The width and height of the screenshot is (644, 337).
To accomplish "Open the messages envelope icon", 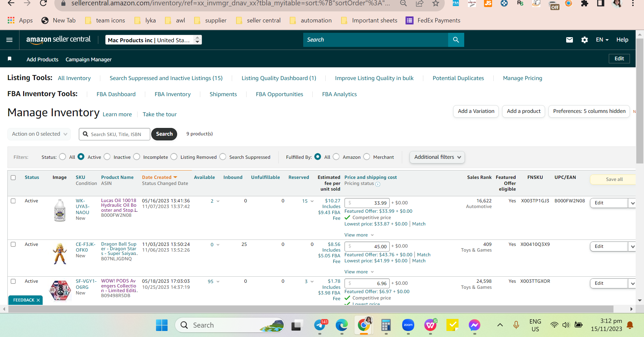I will pos(570,40).
